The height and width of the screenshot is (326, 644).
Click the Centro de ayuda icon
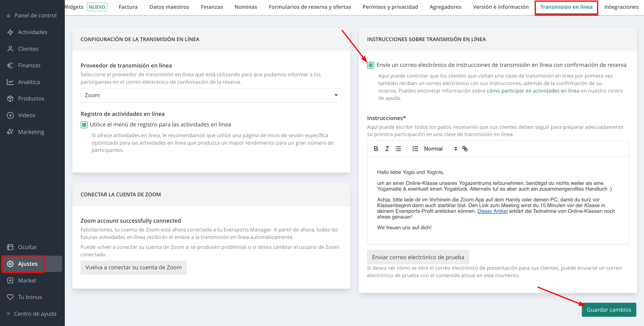[8, 314]
